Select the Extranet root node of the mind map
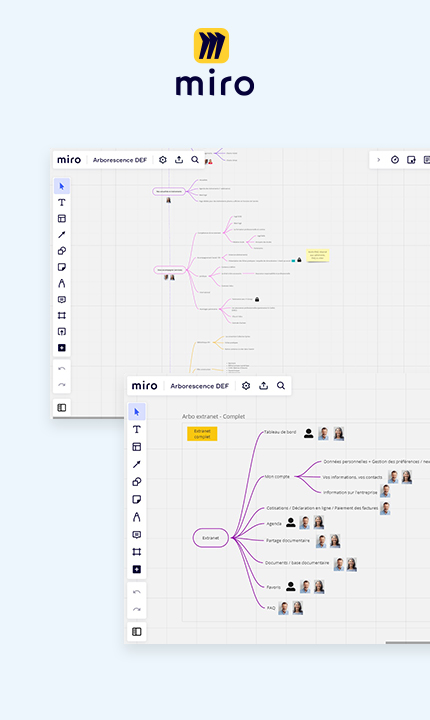This screenshot has height=720, width=430. click(x=210, y=538)
